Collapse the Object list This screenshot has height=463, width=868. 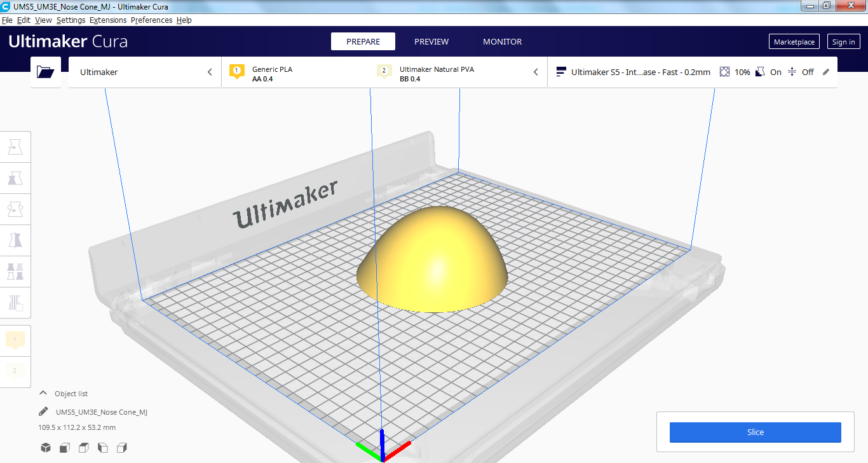44,394
